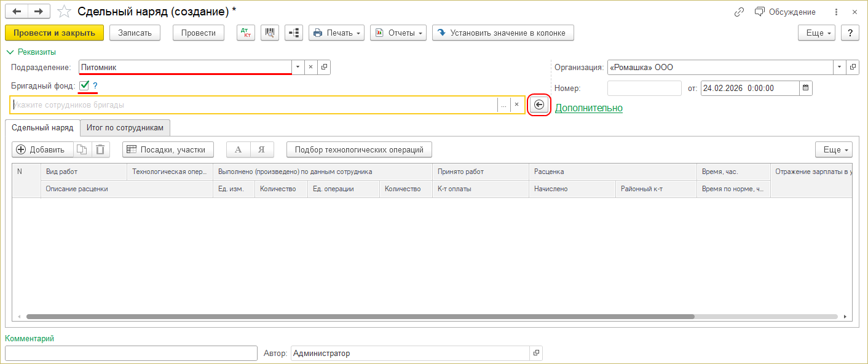Click the barcode scanner icon
868x364 pixels.
coord(270,33)
